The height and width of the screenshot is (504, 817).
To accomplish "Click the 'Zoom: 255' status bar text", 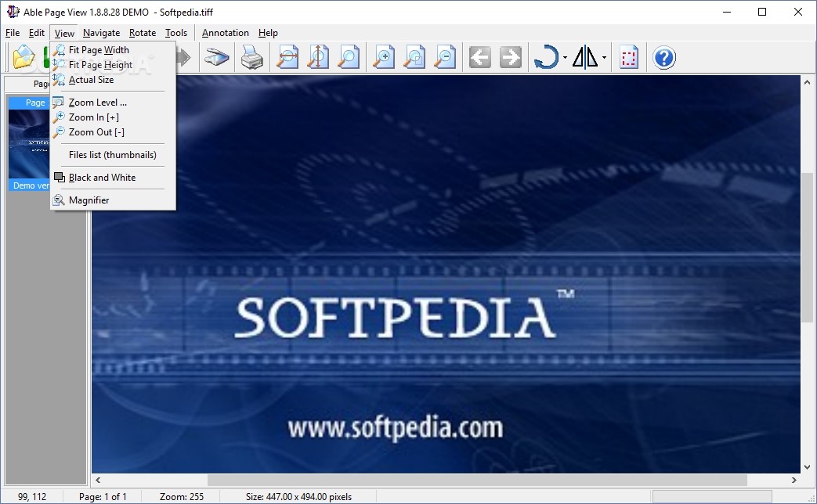I will tap(181, 497).
